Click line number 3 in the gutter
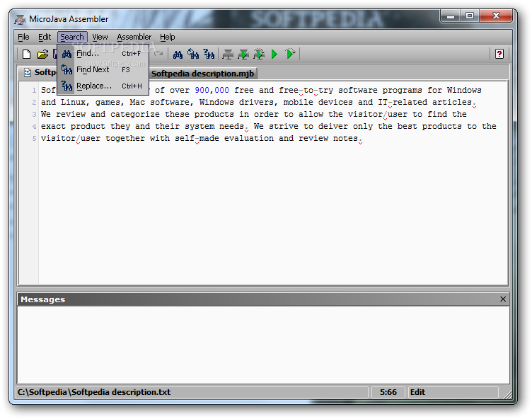Viewport: 532px width, 419px height. tap(34, 115)
